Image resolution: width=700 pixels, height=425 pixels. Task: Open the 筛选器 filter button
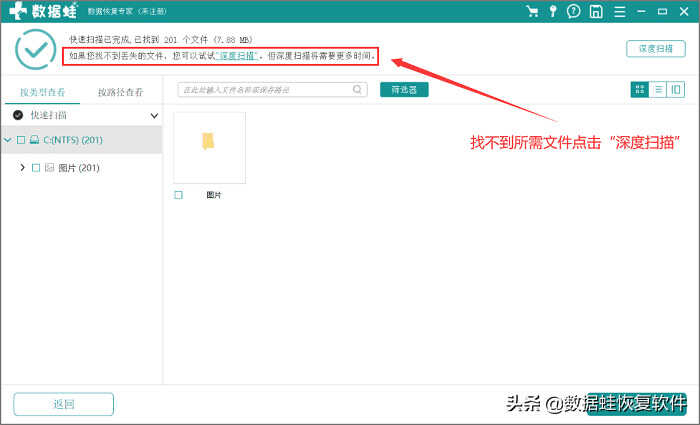tap(404, 90)
